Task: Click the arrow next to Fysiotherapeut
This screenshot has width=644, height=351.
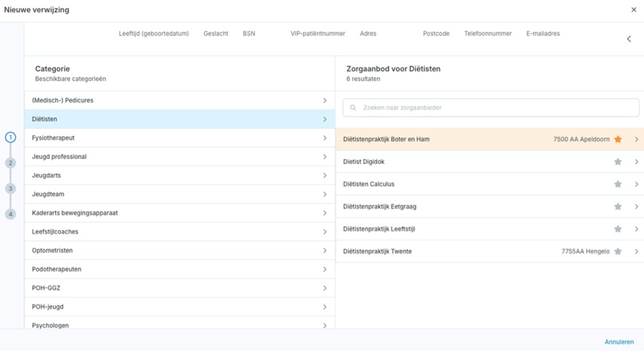Action: click(x=324, y=138)
